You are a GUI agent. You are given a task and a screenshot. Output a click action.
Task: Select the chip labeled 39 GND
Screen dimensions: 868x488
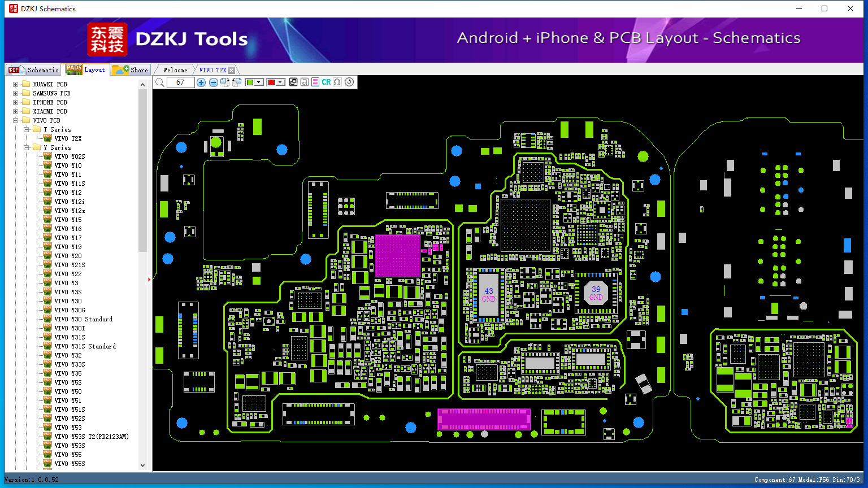click(596, 293)
